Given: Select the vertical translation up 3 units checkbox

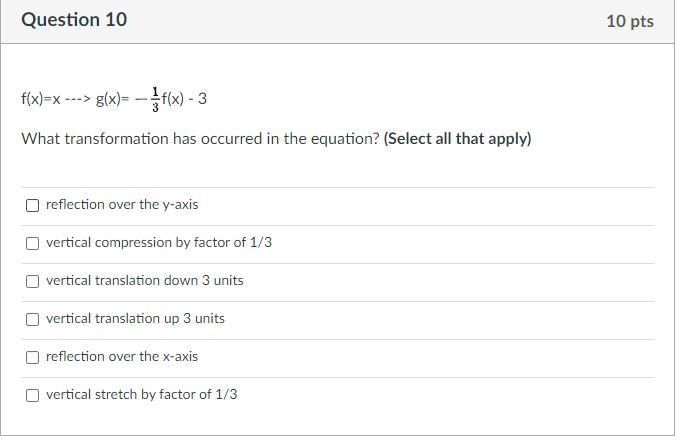Looking at the screenshot, I should [33, 319].
